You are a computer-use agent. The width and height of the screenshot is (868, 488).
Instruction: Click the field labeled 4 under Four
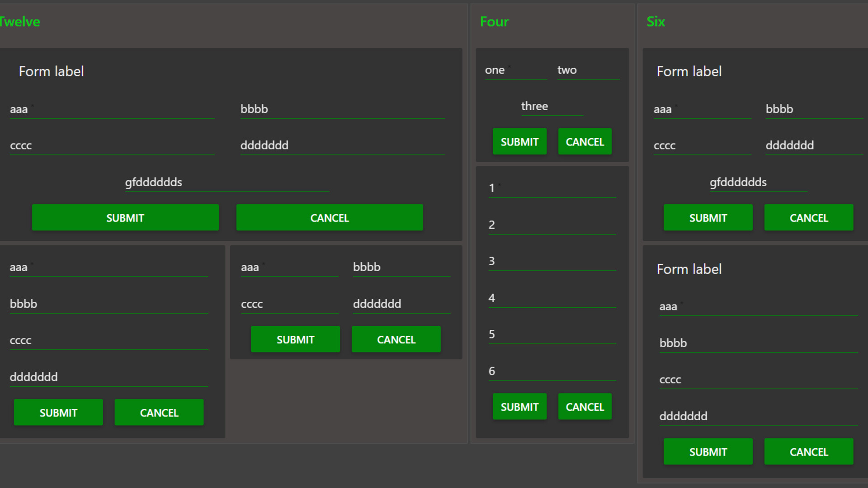552,298
